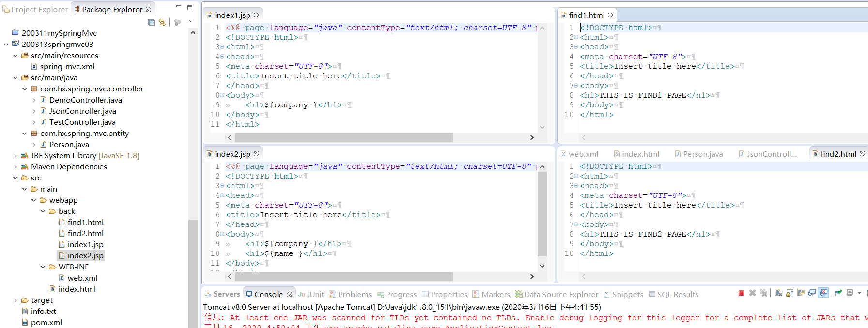Close the index2.jsp editor tab
Screen dimensions: 868x328
(257, 154)
